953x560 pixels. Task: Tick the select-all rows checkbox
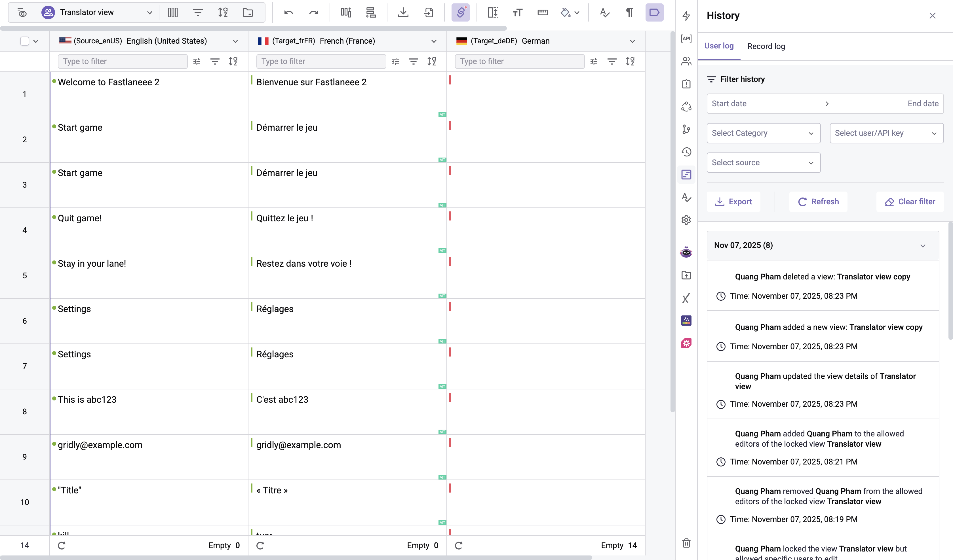(25, 41)
